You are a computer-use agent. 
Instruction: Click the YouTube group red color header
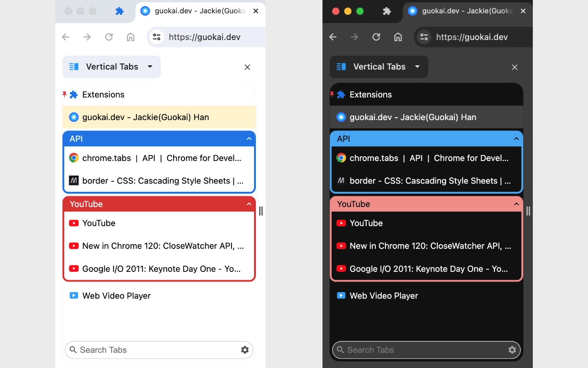pyautogui.click(x=138, y=204)
